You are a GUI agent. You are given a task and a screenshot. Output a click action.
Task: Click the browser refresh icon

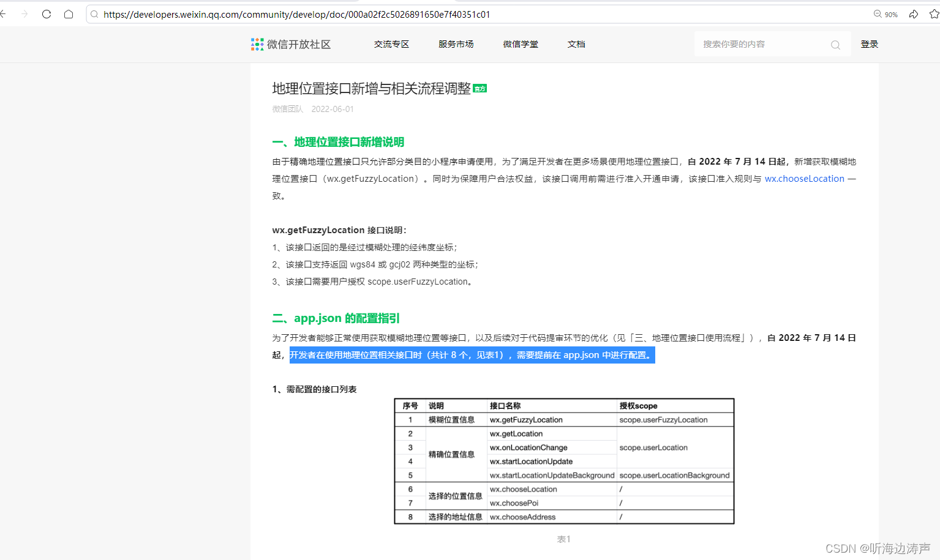point(46,14)
